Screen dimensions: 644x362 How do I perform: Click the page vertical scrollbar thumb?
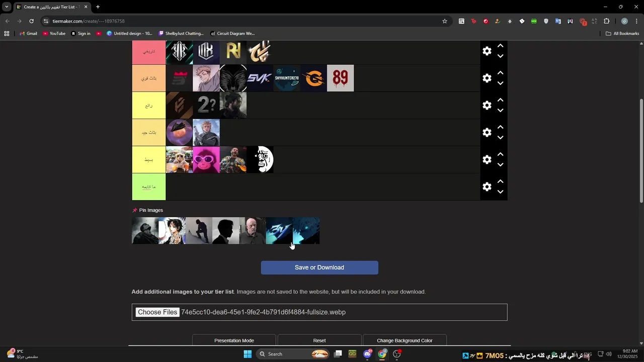641,151
